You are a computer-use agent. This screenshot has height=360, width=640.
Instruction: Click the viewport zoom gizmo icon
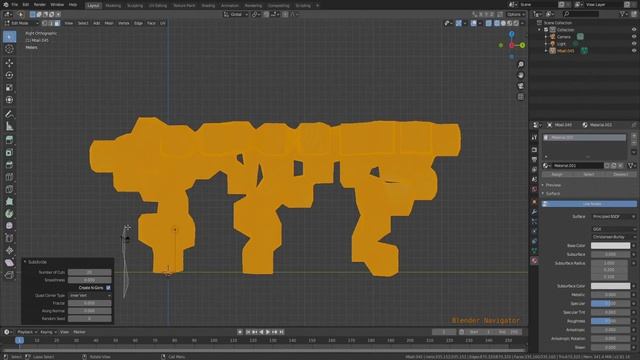click(x=521, y=64)
